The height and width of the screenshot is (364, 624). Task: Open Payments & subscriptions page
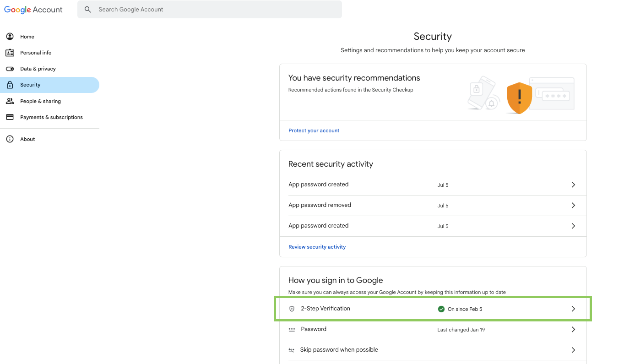49,117
